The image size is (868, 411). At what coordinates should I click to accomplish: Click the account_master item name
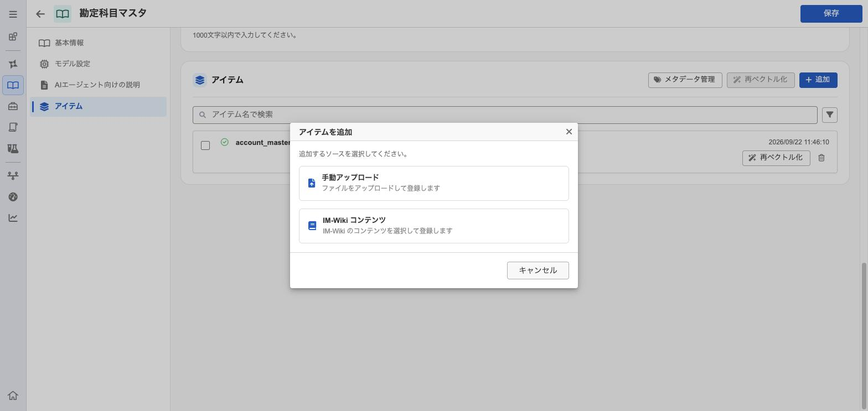pyautogui.click(x=263, y=143)
